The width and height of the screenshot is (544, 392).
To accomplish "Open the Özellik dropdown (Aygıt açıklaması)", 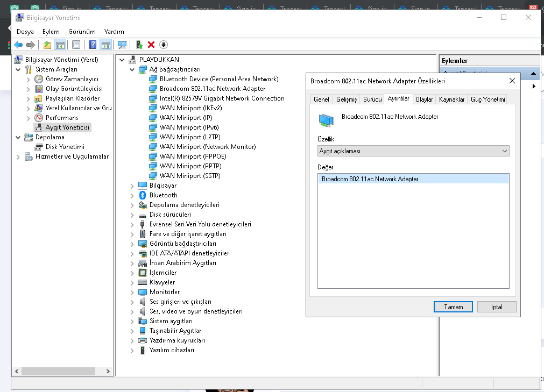I will [x=413, y=151].
